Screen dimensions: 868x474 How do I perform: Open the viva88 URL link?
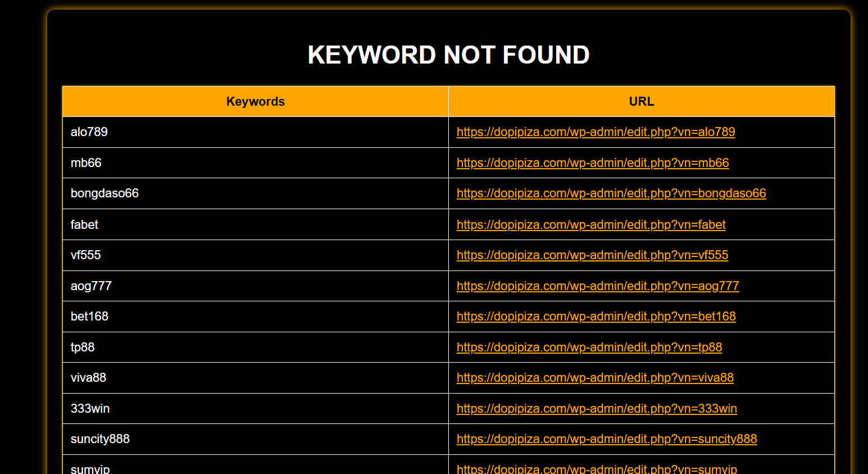(x=594, y=378)
